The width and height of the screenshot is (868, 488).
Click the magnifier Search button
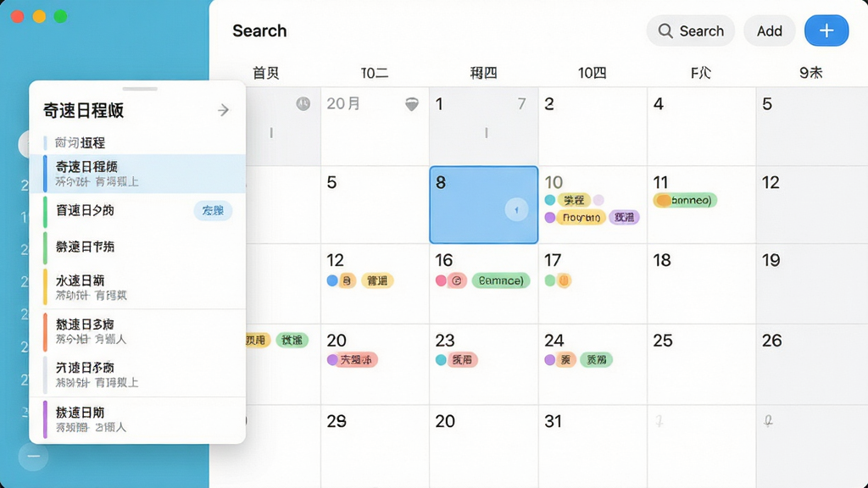690,30
